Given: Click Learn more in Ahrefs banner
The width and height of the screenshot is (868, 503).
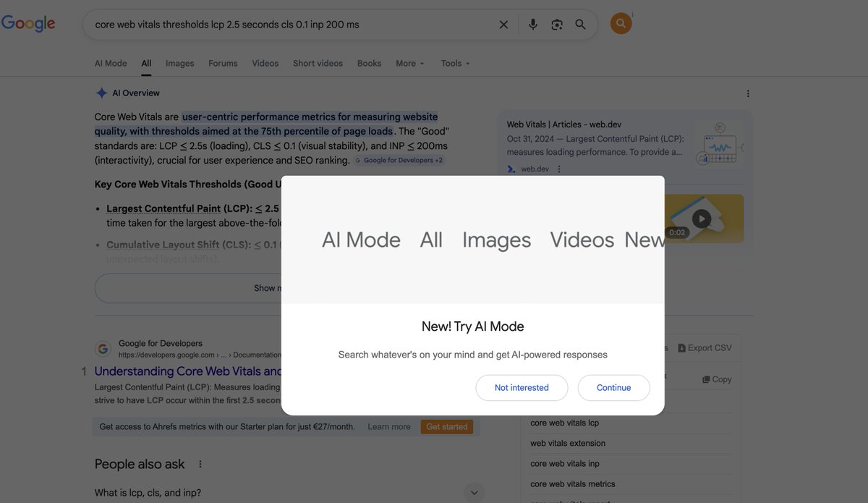Looking at the screenshot, I should 389,427.
